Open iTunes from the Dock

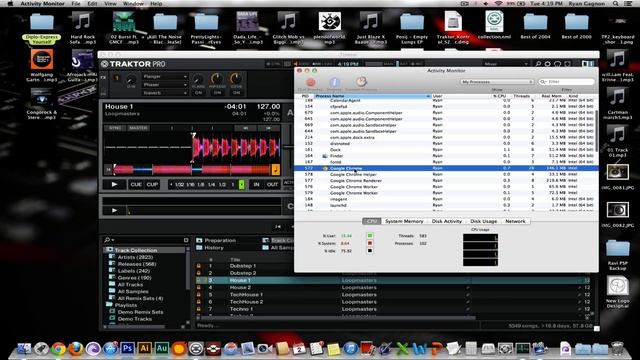[350, 349]
